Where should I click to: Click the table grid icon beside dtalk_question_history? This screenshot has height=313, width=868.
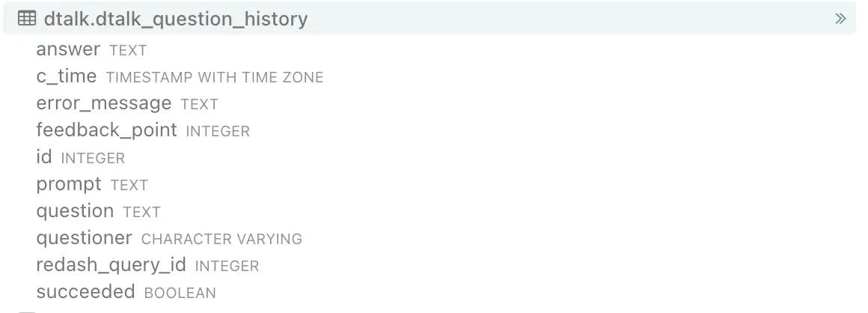coord(26,19)
